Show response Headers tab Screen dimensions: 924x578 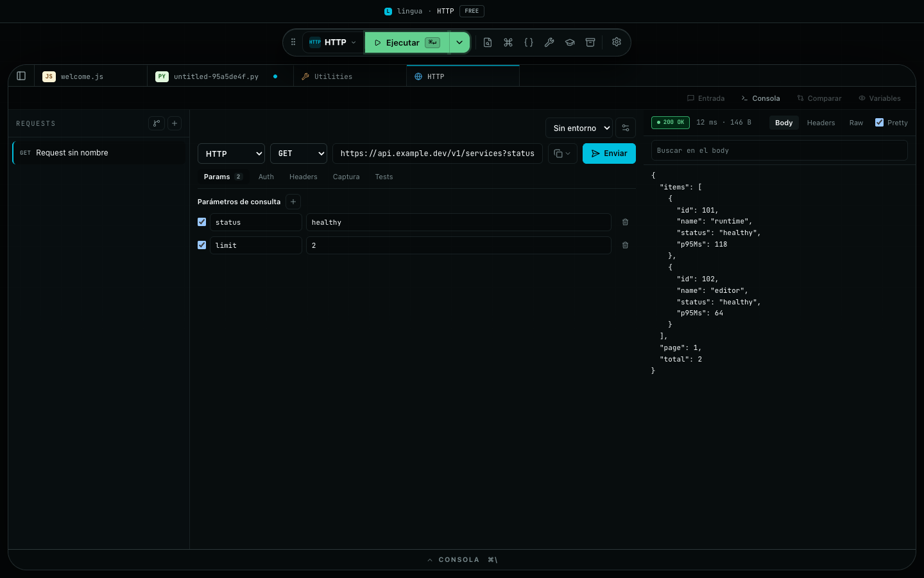click(821, 123)
